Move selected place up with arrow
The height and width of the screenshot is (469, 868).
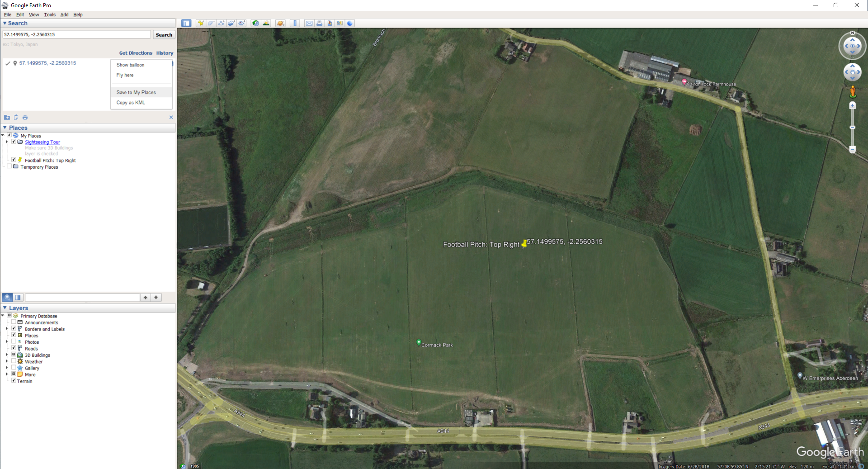(146, 297)
